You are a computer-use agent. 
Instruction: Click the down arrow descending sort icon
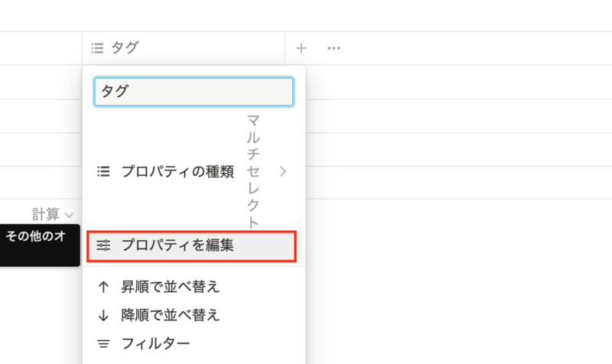click(x=103, y=315)
